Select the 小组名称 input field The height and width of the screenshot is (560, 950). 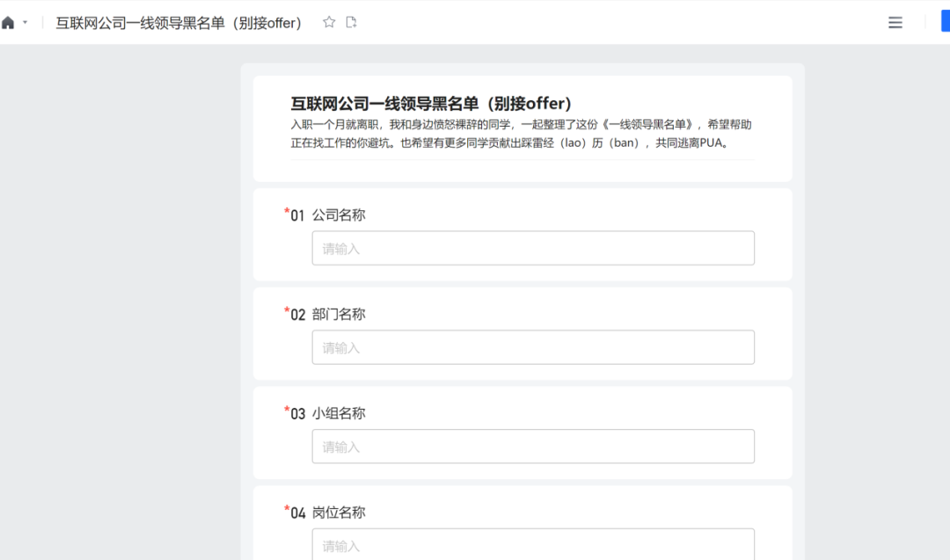pos(533,447)
